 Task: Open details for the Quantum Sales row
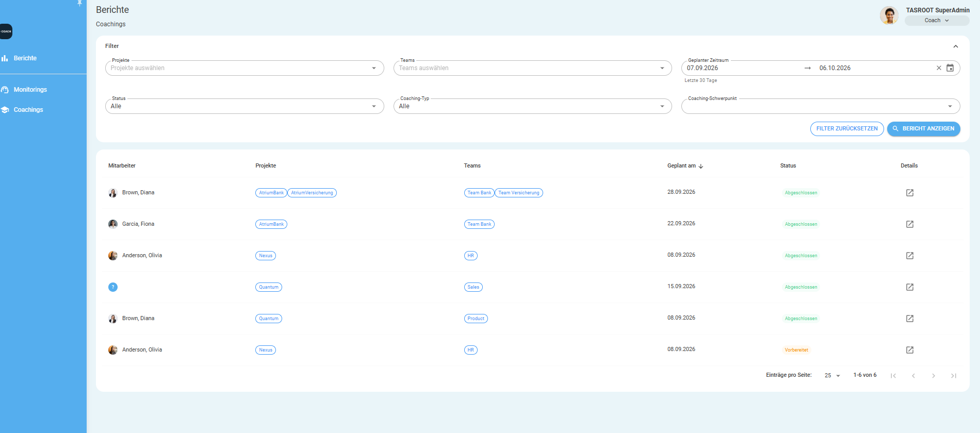(x=909, y=287)
